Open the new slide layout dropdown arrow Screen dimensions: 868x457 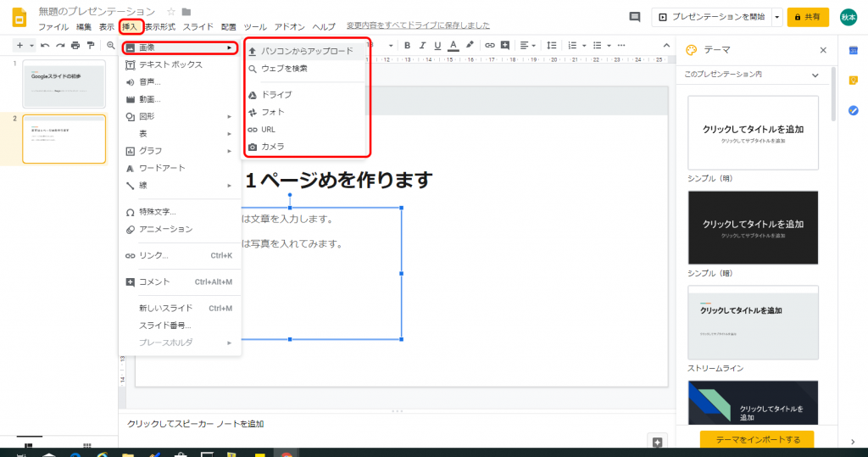click(31, 46)
